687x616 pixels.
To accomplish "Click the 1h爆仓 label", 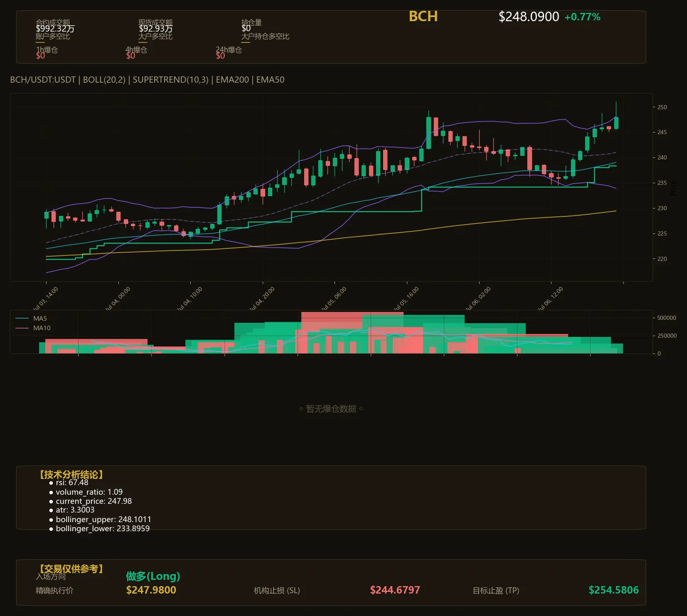I will click(47, 50).
